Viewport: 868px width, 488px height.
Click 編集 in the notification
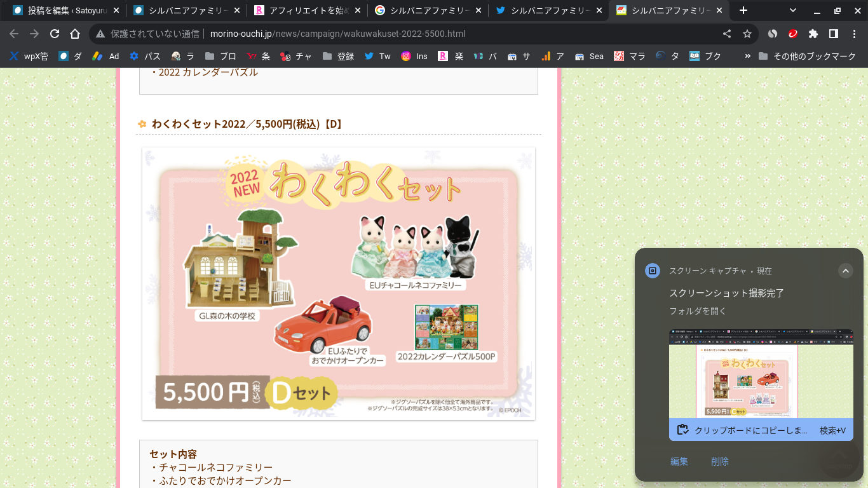click(x=679, y=461)
